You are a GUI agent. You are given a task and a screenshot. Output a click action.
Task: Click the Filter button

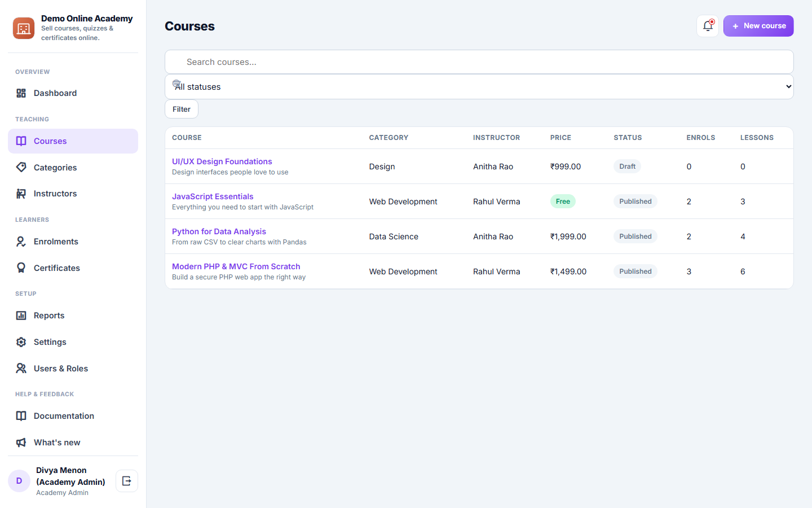182,109
